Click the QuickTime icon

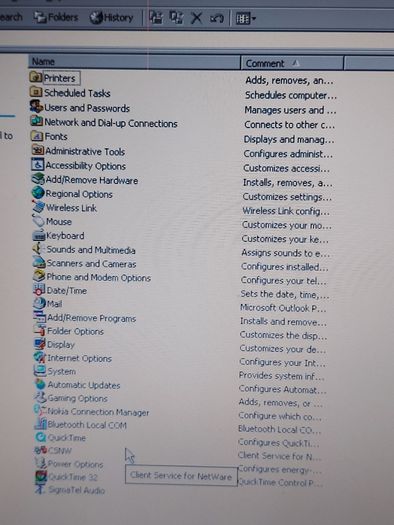click(41, 437)
